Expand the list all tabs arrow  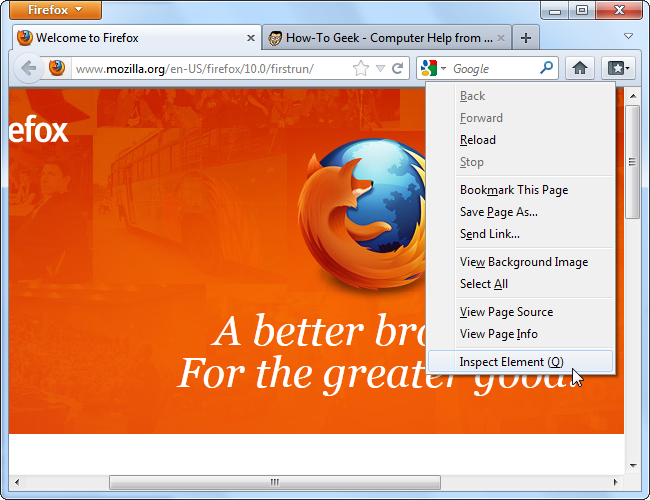tap(628, 38)
